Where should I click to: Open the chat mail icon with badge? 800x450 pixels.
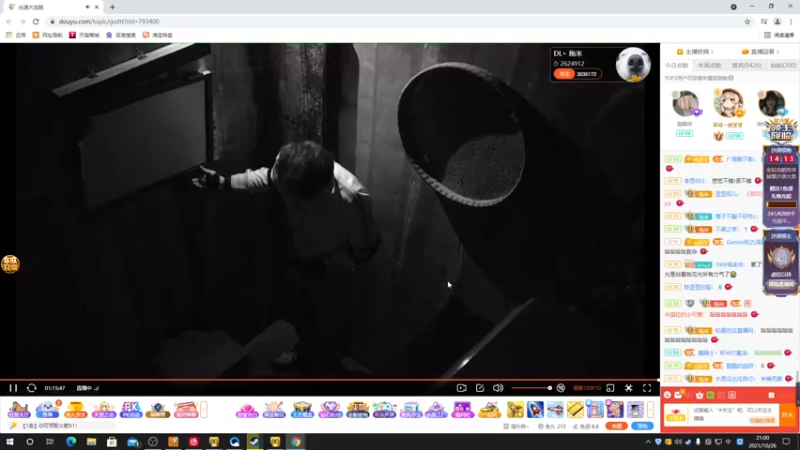pos(678,395)
